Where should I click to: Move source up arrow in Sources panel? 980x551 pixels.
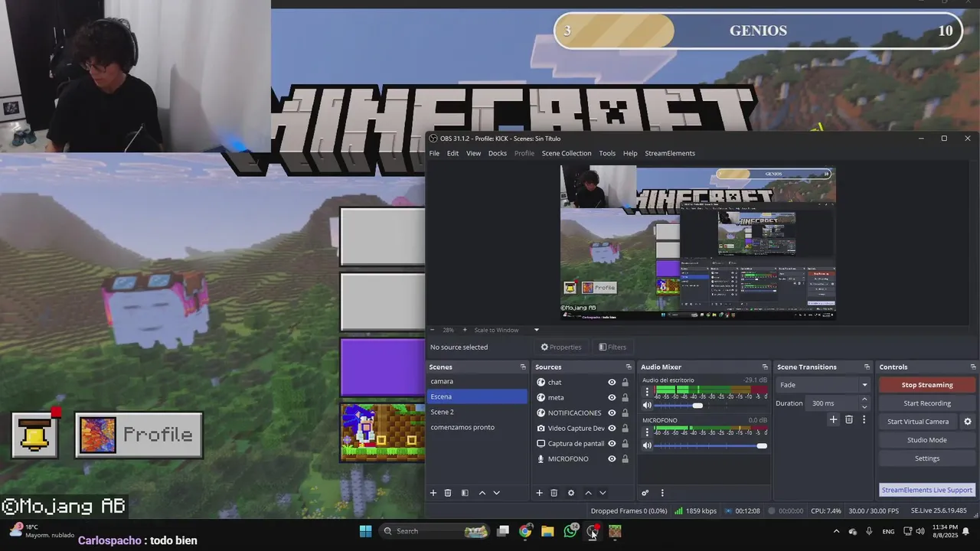(588, 493)
